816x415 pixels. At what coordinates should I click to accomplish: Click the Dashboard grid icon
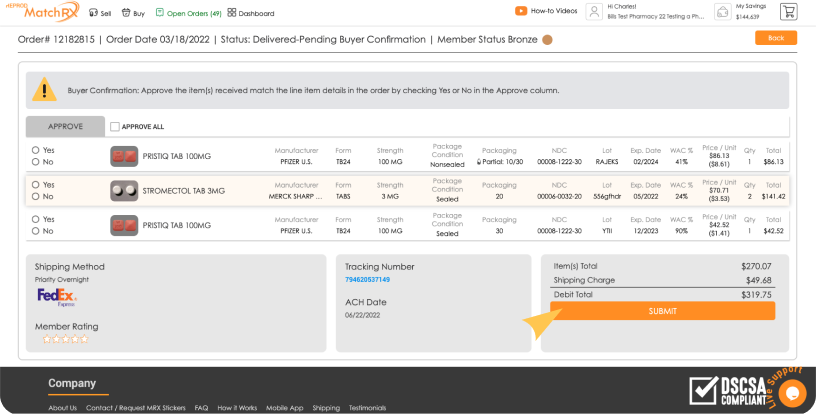tap(232, 14)
